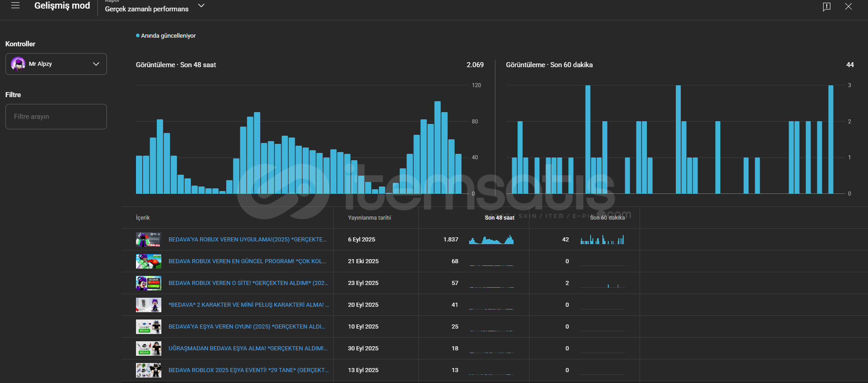Screen dimensions: 868x383
Task: Open the BEDAVA'YA ROBUX VEREN UYGULAMA video
Action: click(x=247, y=240)
